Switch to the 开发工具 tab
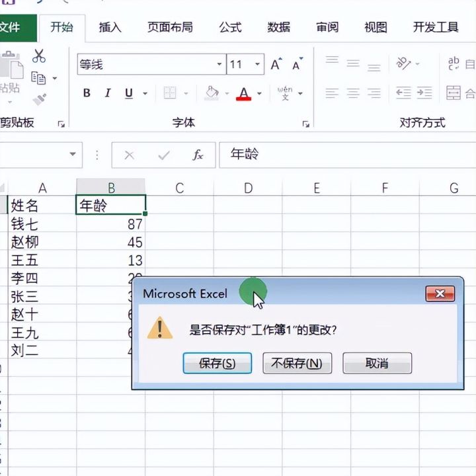 pyautogui.click(x=436, y=28)
